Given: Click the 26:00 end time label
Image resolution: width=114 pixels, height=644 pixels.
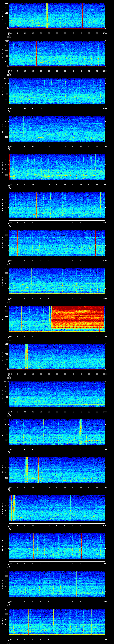Looking at the screenshot, I should (x=105, y=374).
